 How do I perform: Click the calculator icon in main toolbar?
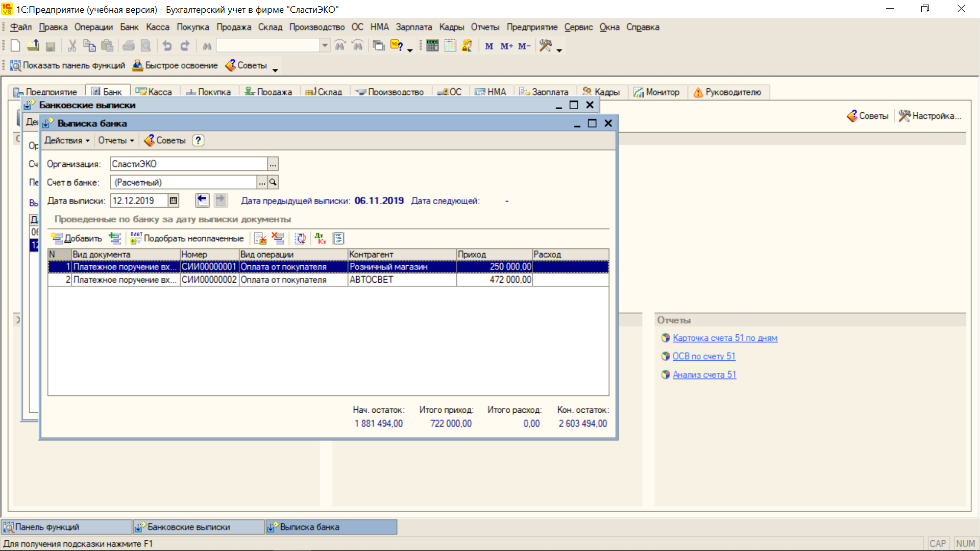[432, 46]
